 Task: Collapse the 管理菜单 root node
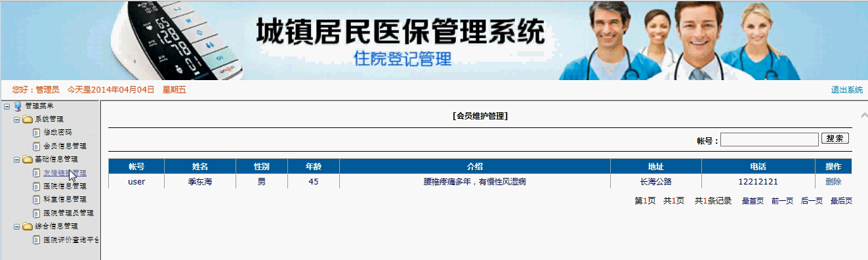coord(7,106)
